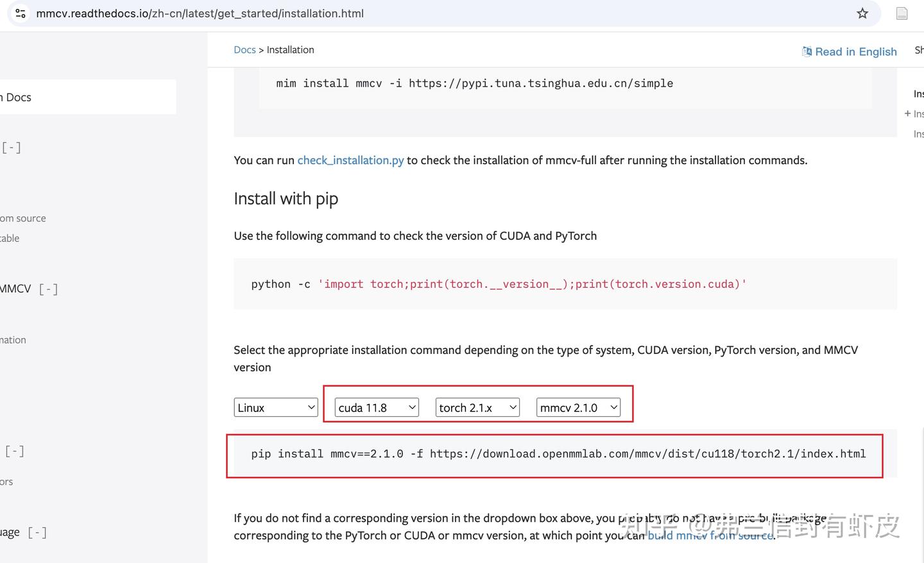Viewport: 924px width, 563px height.
Task: Click the highlighted pip install command text
Action: point(558,453)
